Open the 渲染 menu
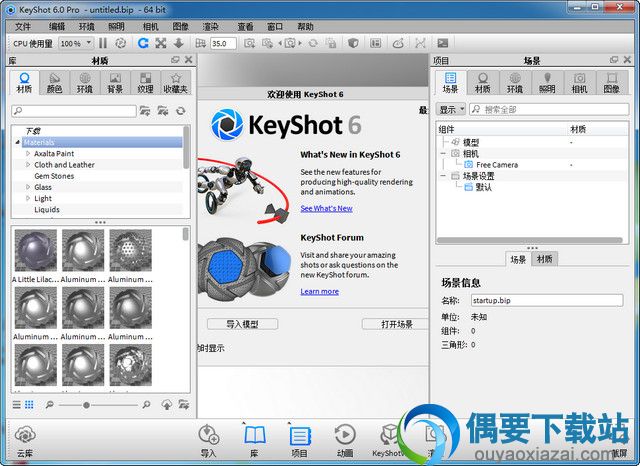The width and height of the screenshot is (640, 466). [211, 27]
